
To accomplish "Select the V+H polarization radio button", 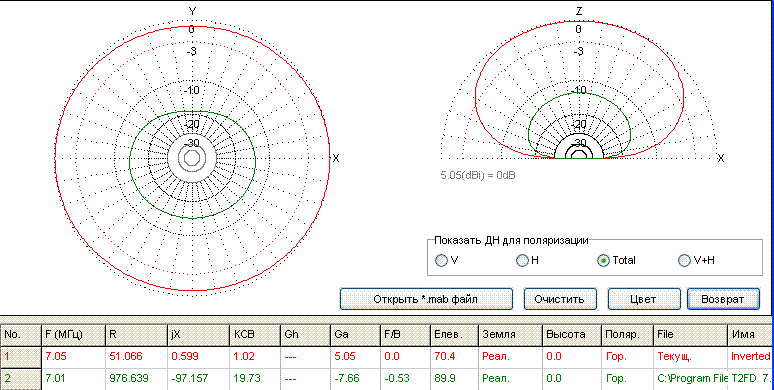I will point(684,261).
